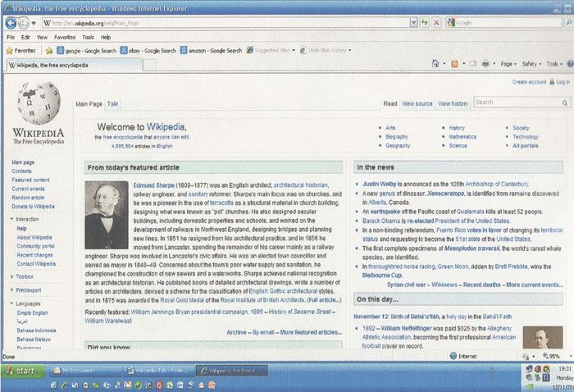Open the Random article sidebar link

28,198
